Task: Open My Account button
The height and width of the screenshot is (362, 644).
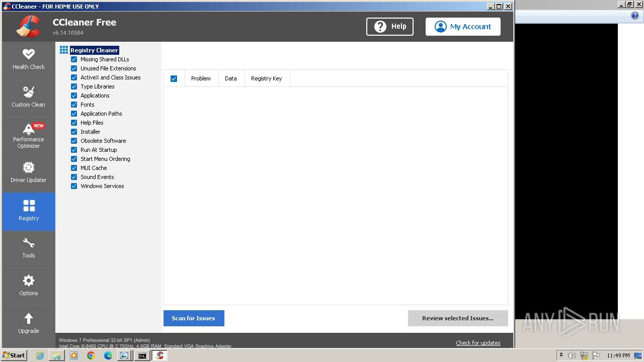Action: (463, 27)
